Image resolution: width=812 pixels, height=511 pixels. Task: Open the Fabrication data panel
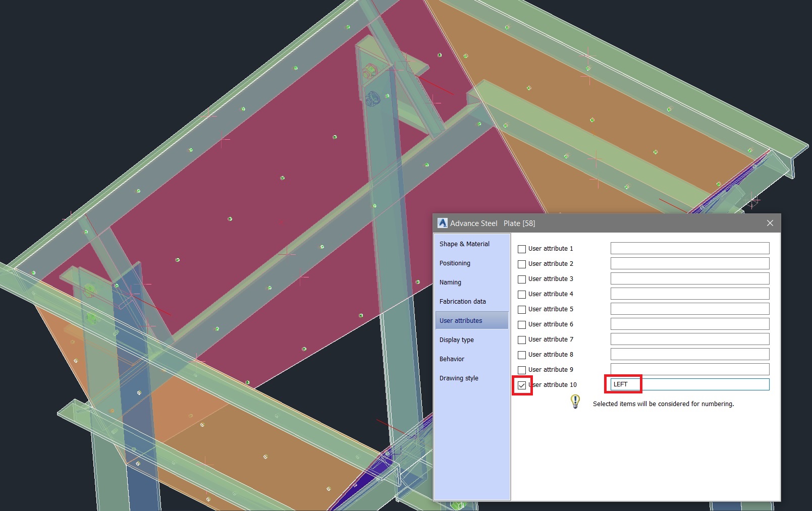[462, 301]
